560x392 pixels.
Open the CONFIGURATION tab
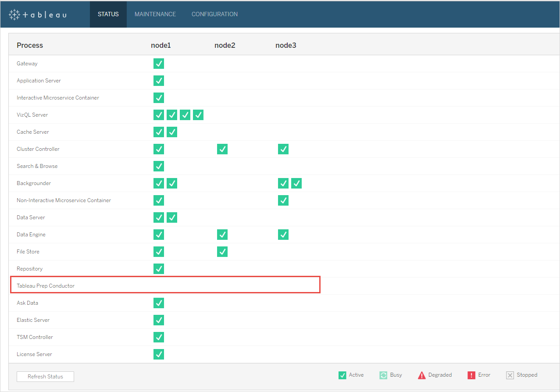click(214, 14)
